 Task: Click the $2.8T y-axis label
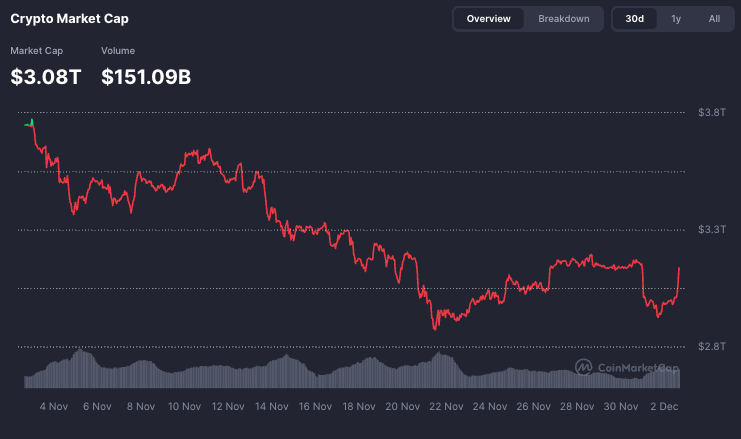[x=711, y=346]
